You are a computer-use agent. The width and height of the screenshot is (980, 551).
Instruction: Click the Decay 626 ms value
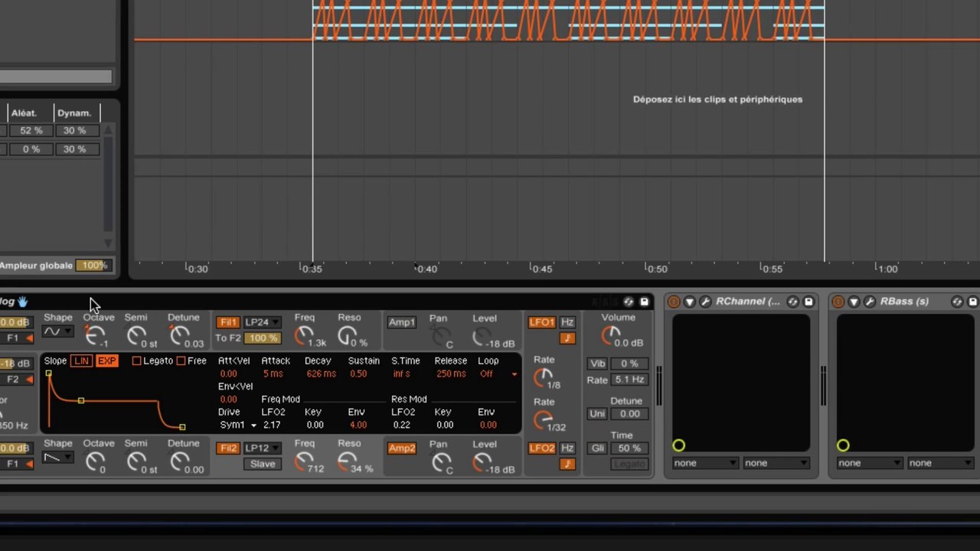click(321, 374)
